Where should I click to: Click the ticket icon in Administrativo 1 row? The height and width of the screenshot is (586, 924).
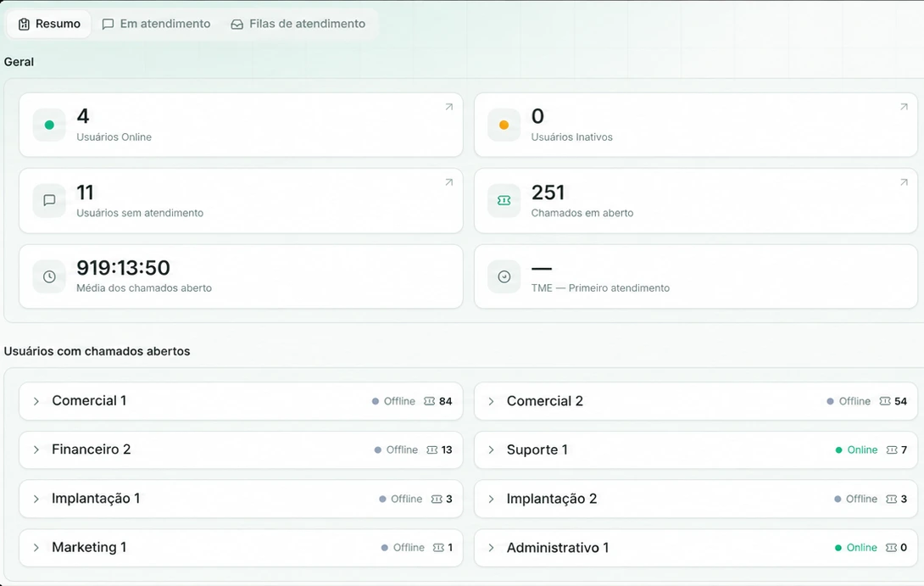(x=892, y=548)
